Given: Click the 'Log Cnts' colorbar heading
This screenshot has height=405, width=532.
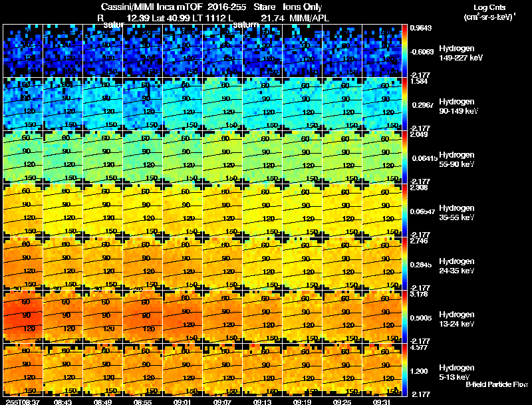Looking at the screenshot, I should [489, 7].
